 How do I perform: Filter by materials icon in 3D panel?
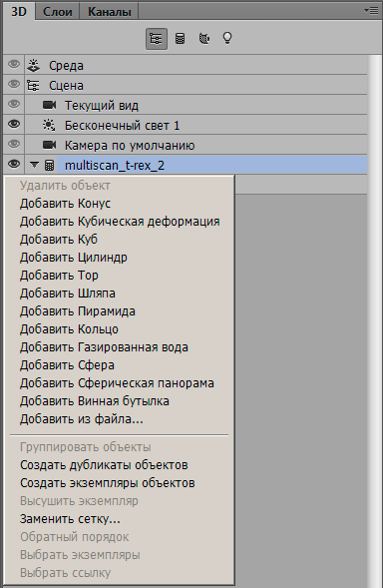tap(204, 39)
